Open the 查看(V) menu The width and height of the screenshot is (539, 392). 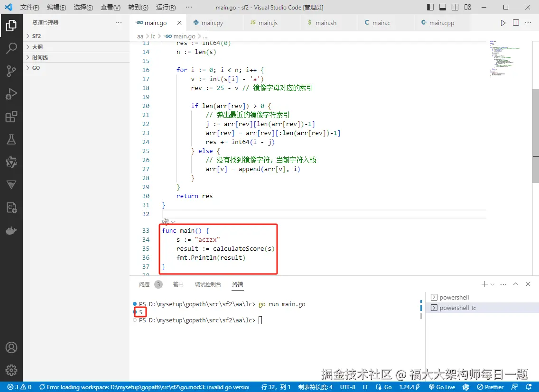[111, 7]
